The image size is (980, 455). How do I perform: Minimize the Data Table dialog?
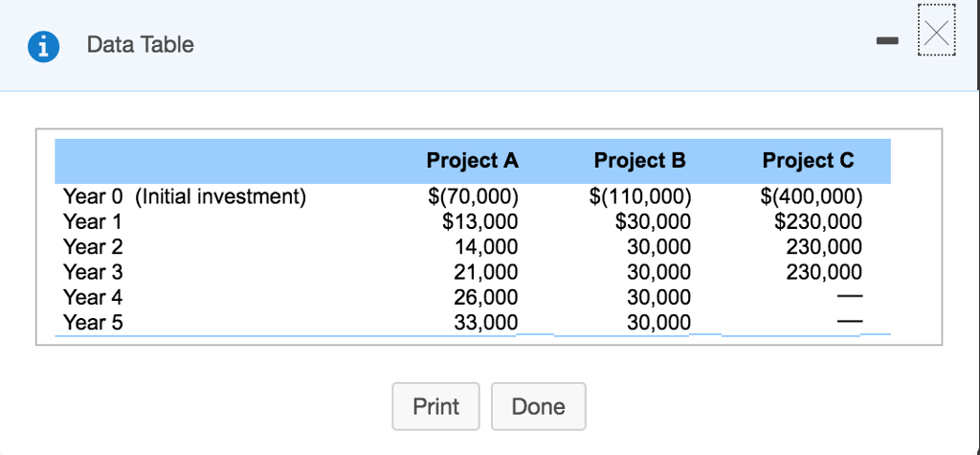point(888,43)
